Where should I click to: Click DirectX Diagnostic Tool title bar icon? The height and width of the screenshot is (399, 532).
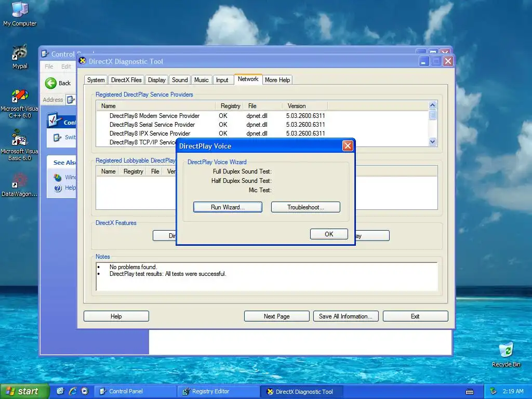[82, 61]
